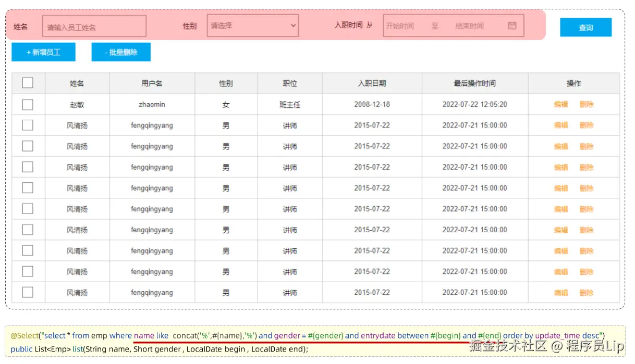
Task: Select the position cell 班主任
Action: 290,105
